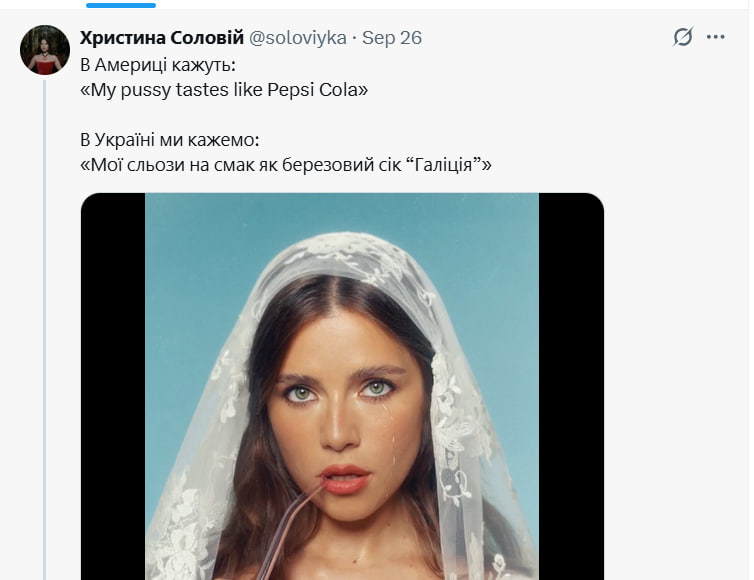
Task: Click the thread line below the avatar
Action: click(45, 300)
